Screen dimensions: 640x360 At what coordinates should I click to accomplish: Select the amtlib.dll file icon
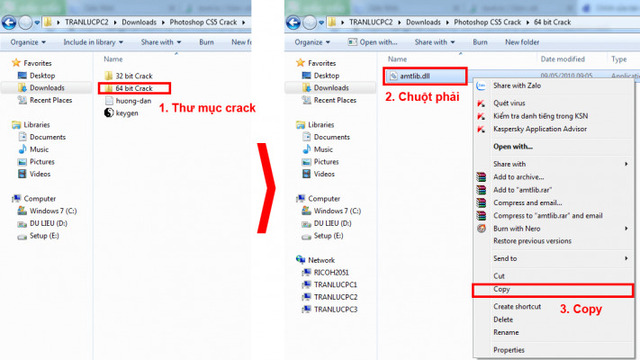393,76
